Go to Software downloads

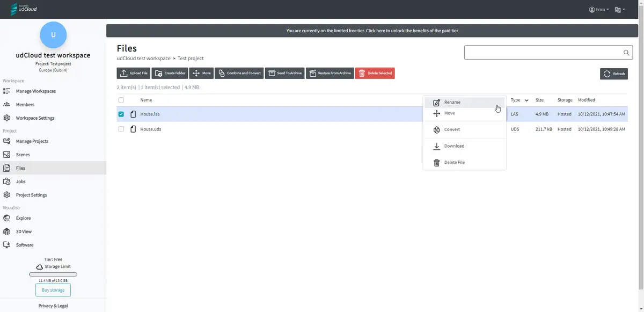pyautogui.click(x=25, y=245)
